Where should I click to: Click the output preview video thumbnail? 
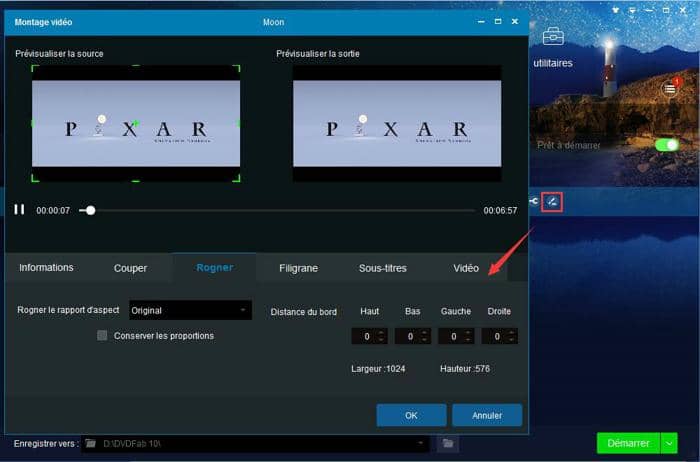click(x=397, y=124)
